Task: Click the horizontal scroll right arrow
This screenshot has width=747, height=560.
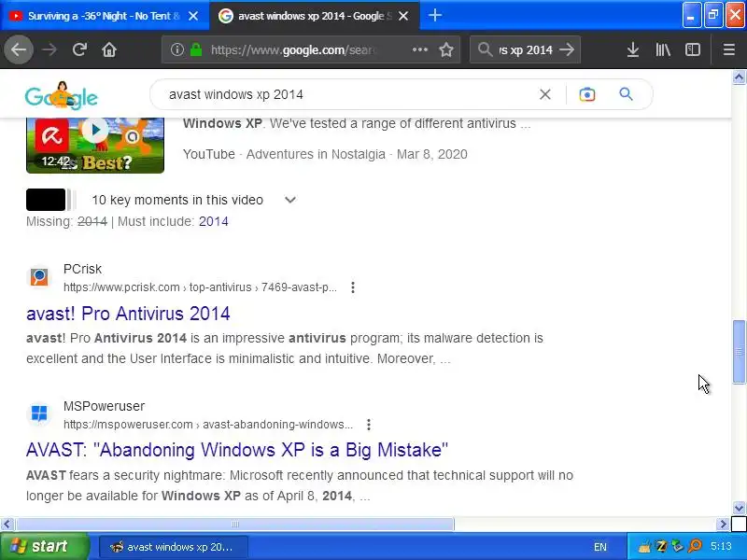Action: click(723, 525)
